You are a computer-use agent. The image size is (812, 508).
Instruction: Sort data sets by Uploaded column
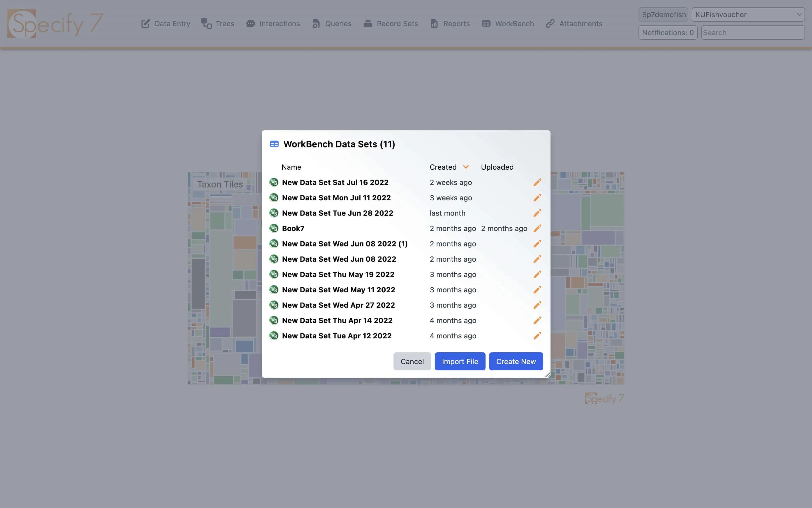pos(497,167)
